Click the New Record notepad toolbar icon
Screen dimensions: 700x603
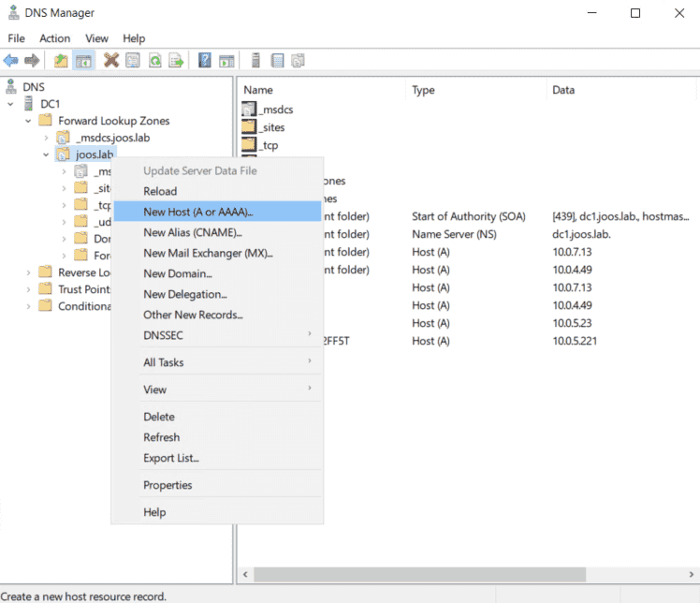[277, 60]
